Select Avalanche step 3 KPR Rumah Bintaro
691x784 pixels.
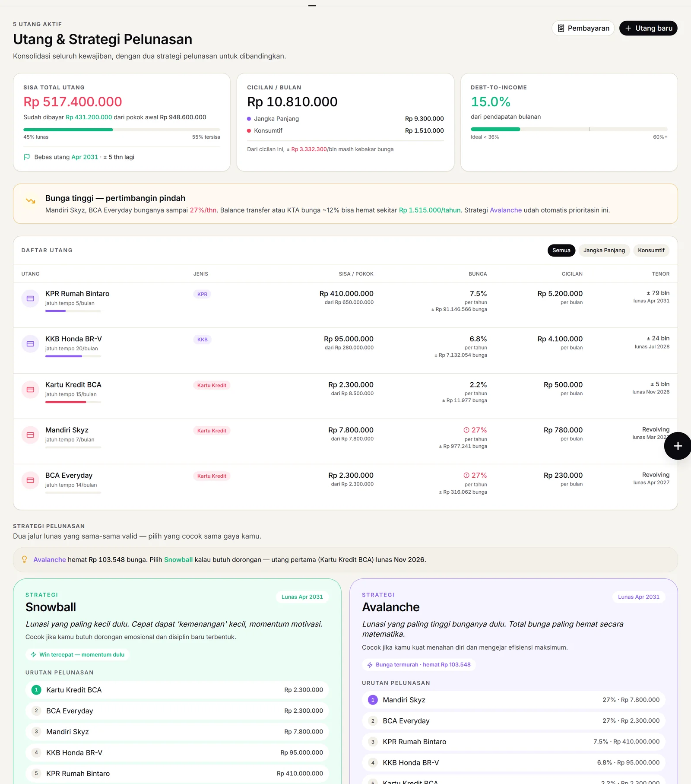[513, 742]
